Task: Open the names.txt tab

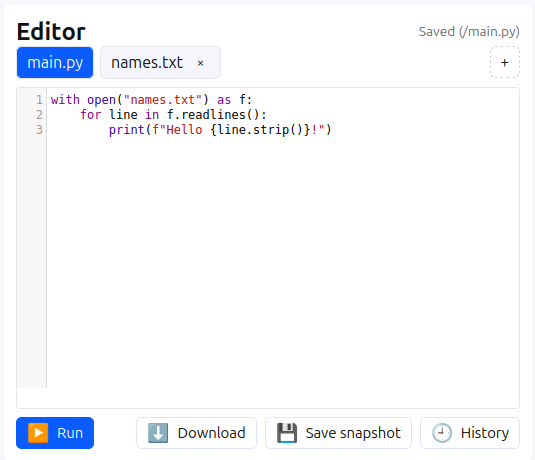Action: coord(147,62)
